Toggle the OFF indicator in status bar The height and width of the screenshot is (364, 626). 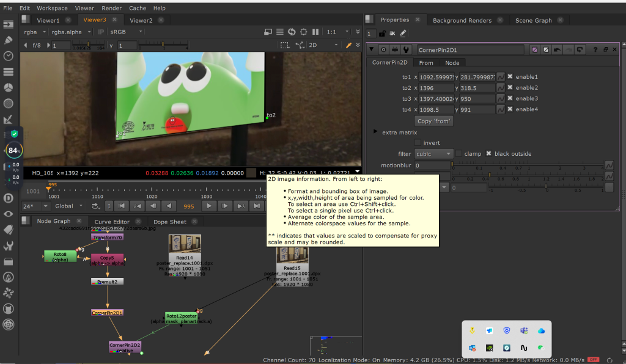pyautogui.click(x=593, y=360)
